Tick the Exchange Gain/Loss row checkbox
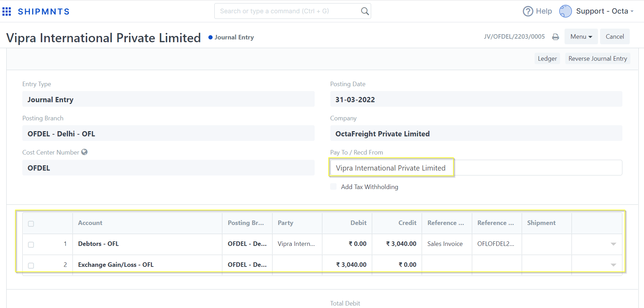 point(31,265)
